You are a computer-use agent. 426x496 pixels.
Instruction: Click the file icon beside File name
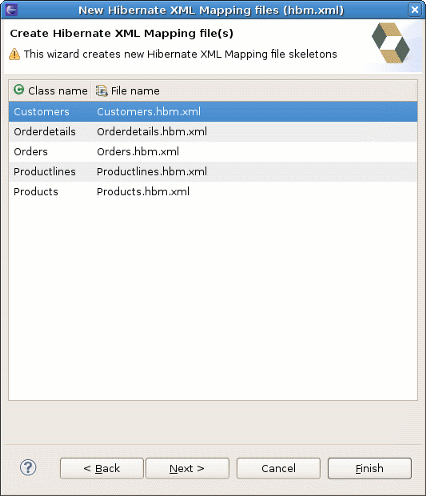(102, 91)
